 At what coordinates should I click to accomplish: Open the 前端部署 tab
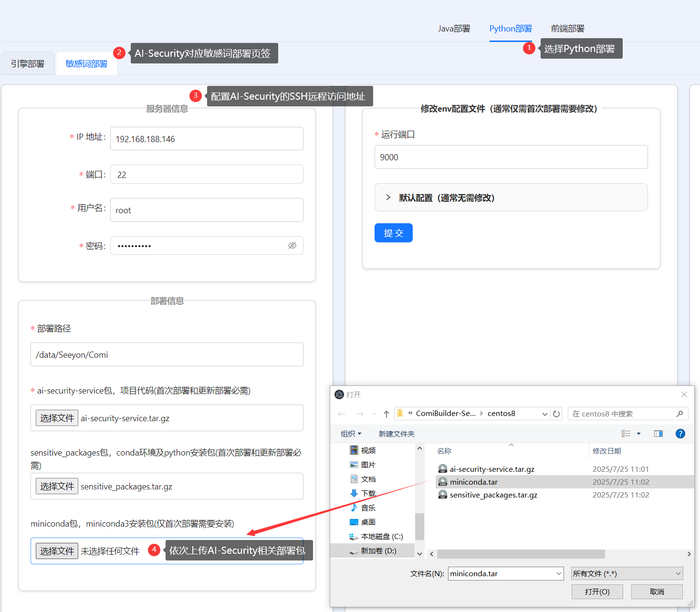(x=568, y=29)
